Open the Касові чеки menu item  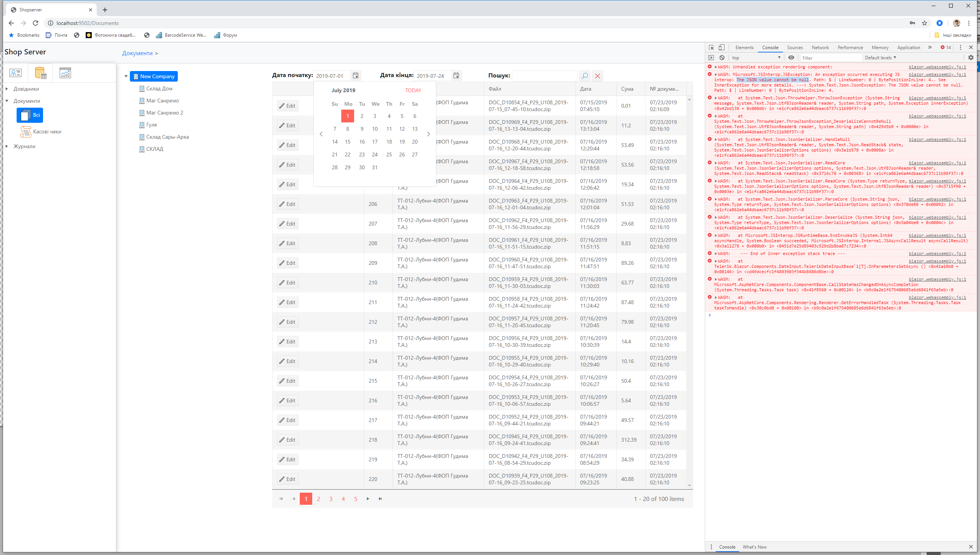[47, 131]
